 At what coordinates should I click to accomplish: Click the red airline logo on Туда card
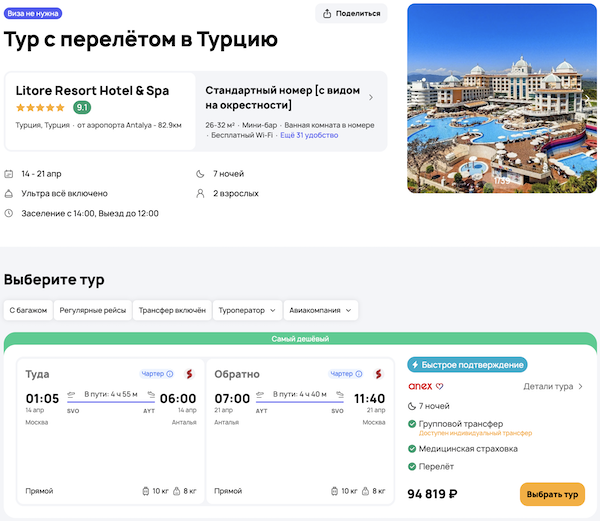coord(188,375)
